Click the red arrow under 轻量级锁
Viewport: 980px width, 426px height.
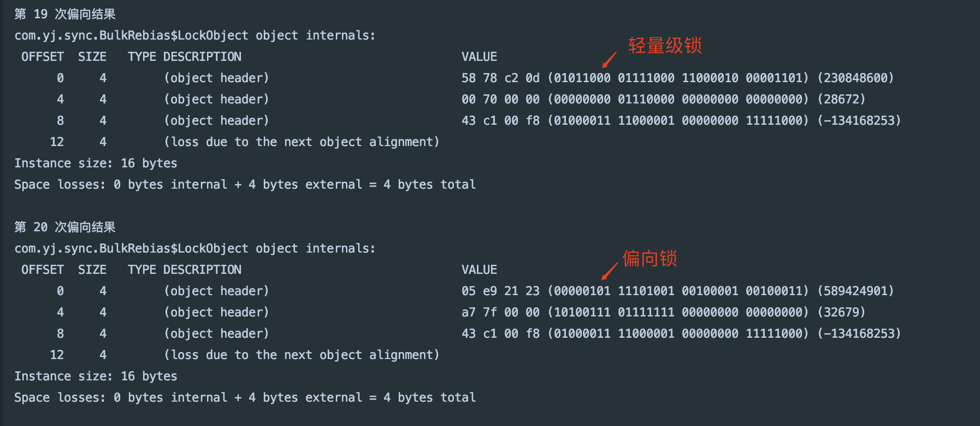coord(609,60)
